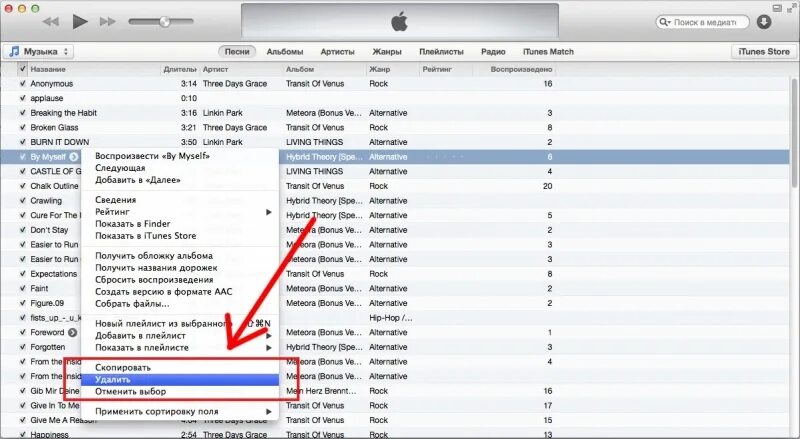The height and width of the screenshot is (439, 800).
Task: Expand Применить сортировку поля submenu
Action: click(180, 411)
